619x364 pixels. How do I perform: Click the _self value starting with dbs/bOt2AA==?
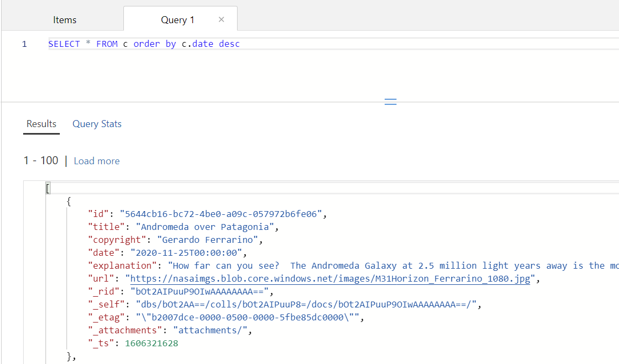(307, 304)
